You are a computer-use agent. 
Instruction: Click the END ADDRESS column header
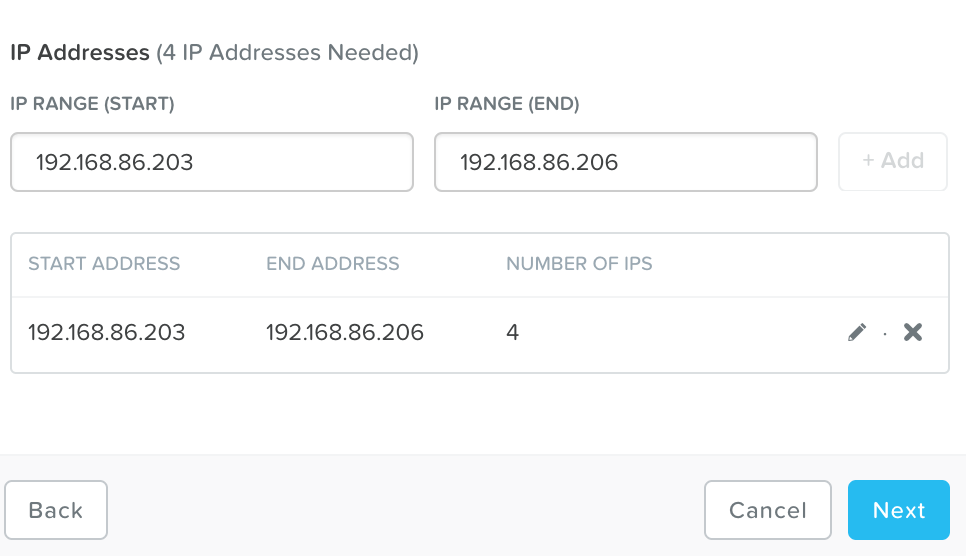(332, 264)
